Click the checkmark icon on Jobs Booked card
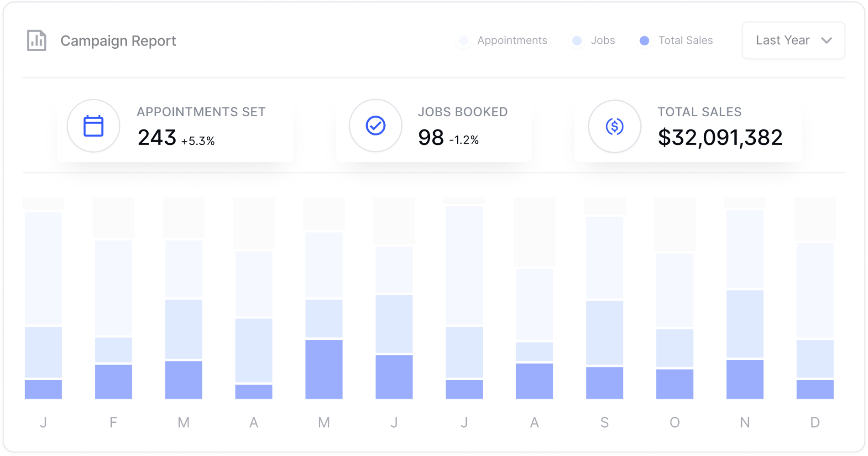Image resolution: width=868 pixels, height=456 pixels. coord(375,125)
